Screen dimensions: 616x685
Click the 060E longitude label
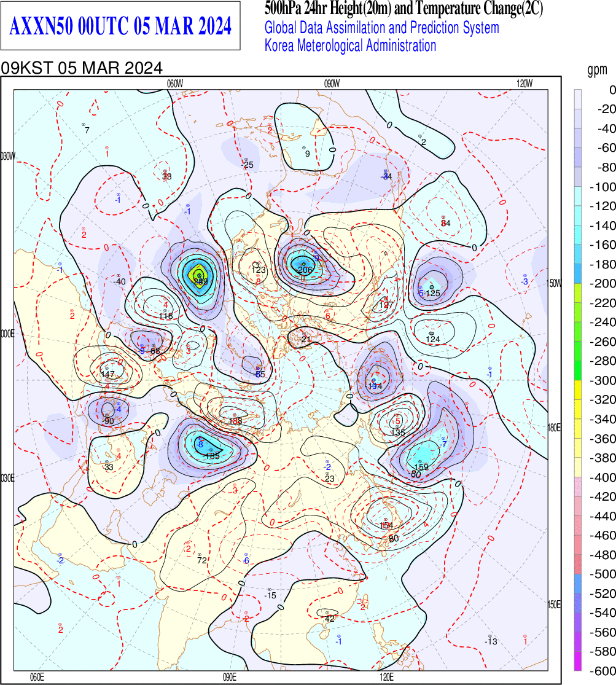[x=37, y=677]
